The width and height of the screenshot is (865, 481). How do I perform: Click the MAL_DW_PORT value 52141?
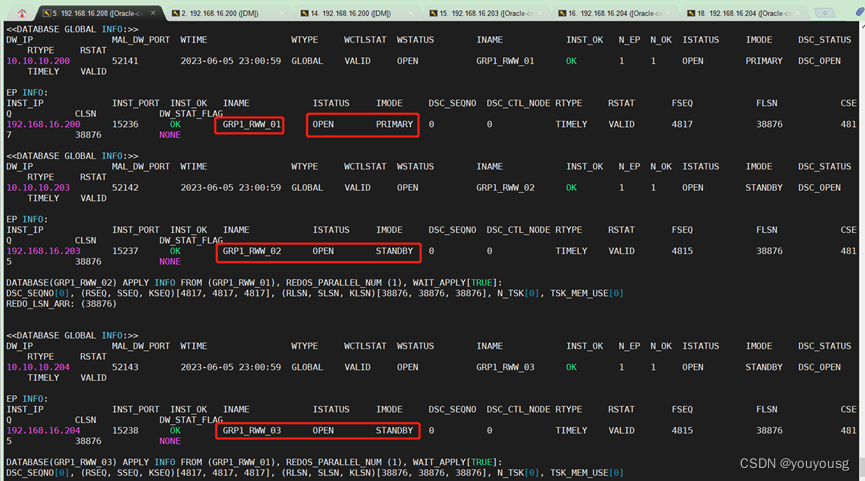[125, 61]
